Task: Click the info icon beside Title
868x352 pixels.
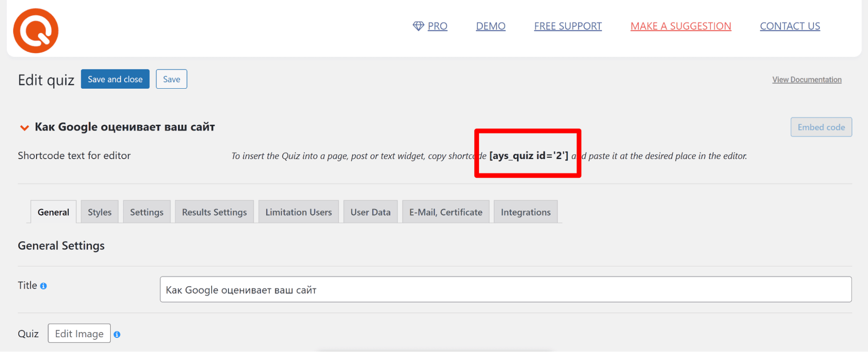Action: point(43,286)
